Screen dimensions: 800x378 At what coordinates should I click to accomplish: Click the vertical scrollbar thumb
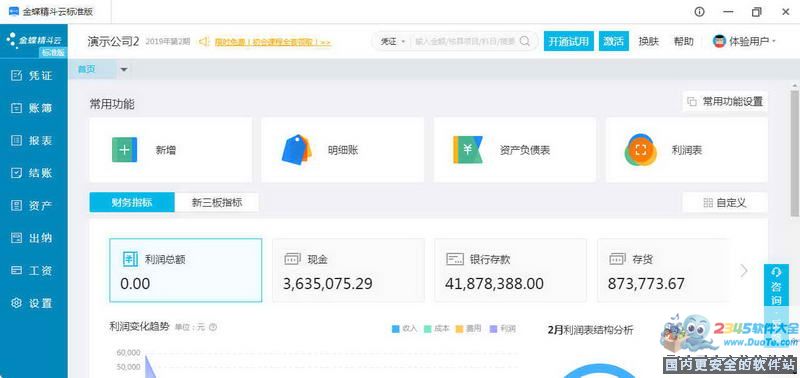point(794,154)
